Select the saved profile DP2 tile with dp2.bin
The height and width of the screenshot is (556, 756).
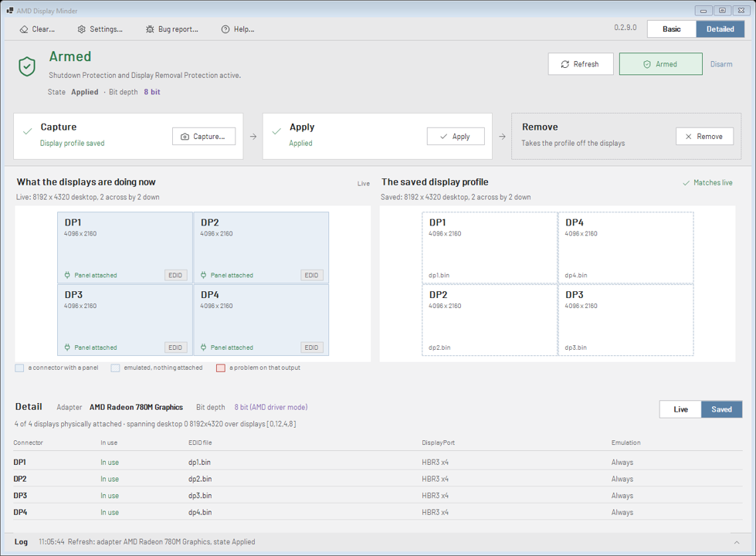490,320
